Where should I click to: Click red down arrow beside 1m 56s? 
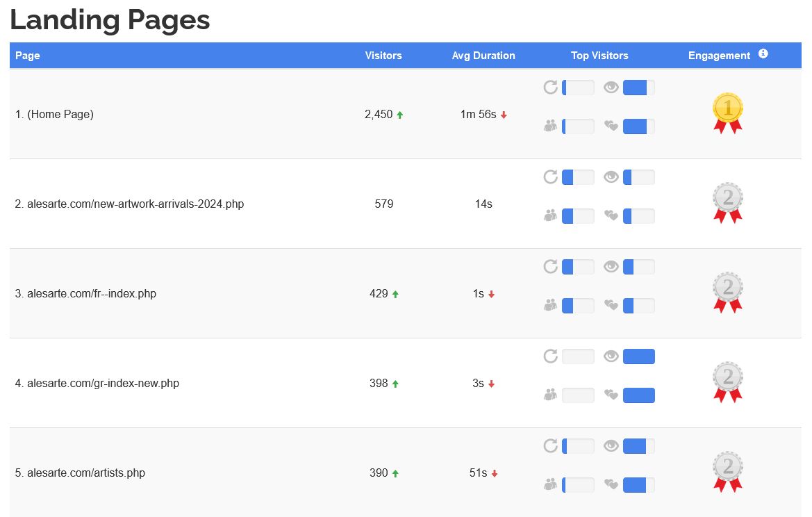point(504,115)
